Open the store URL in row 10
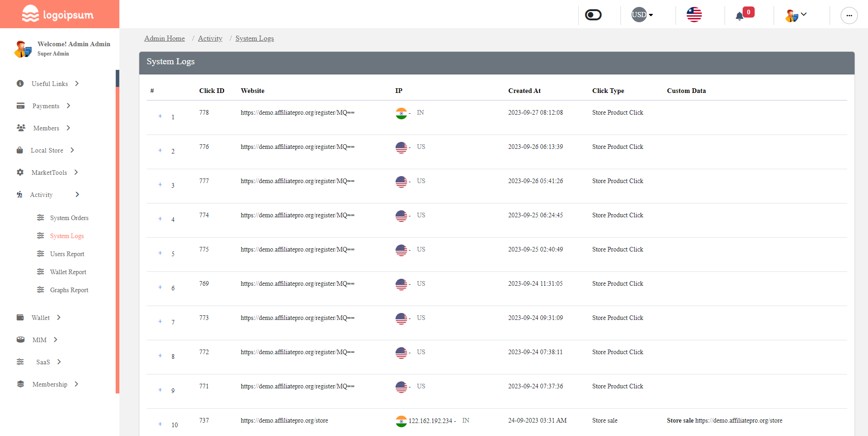This screenshot has width=868, height=436. pyautogui.click(x=284, y=420)
